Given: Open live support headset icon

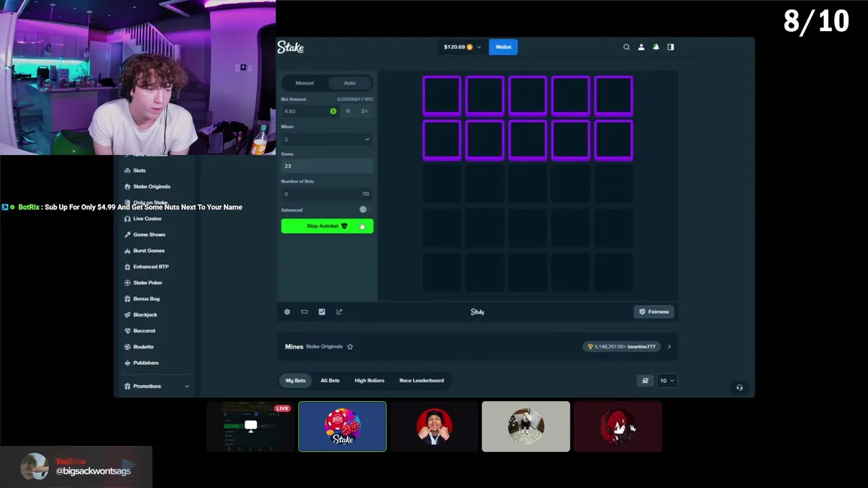Looking at the screenshot, I should pyautogui.click(x=739, y=388).
